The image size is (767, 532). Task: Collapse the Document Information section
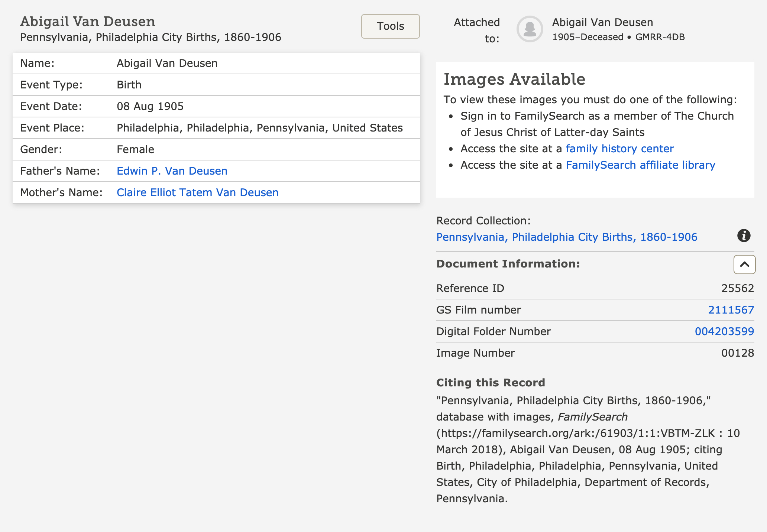pyautogui.click(x=744, y=265)
